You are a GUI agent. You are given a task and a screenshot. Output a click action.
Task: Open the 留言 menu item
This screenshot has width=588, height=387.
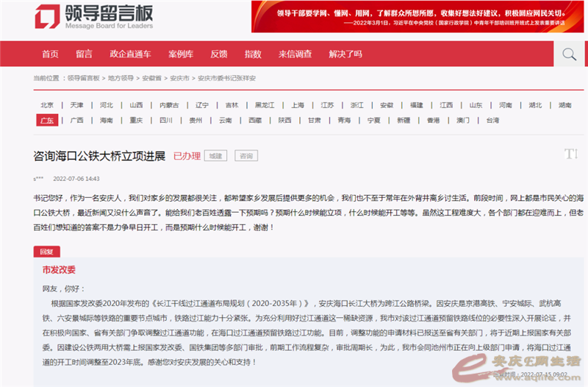coord(84,54)
